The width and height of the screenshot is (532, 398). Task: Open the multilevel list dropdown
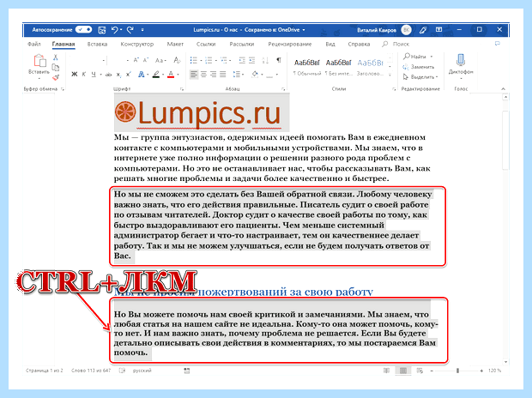click(x=230, y=61)
